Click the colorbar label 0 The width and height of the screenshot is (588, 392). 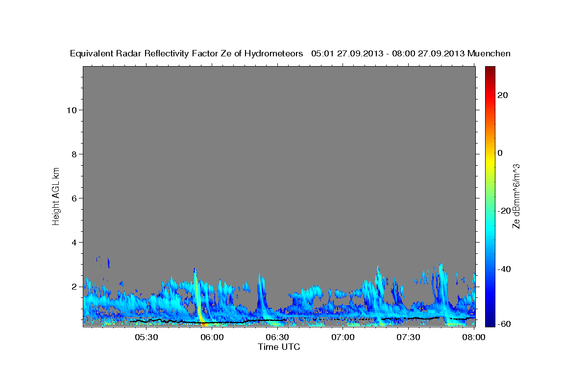500,153
